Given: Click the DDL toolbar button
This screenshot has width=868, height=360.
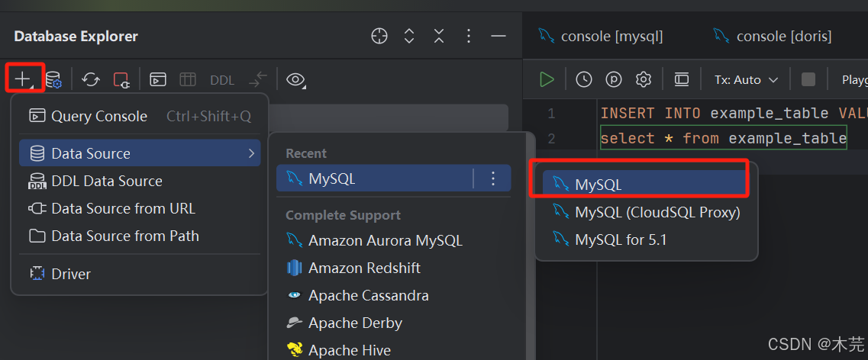Looking at the screenshot, I should [x=222, y=80].
